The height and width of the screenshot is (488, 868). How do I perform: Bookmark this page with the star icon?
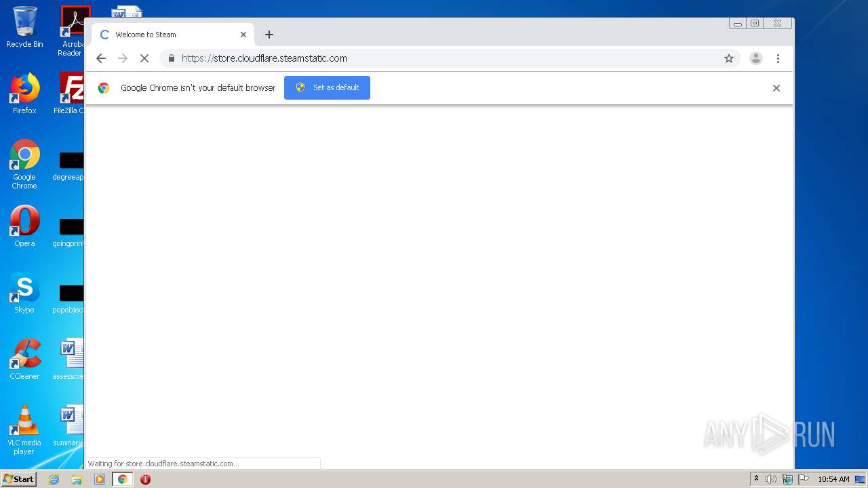click(x=729, y=58)
